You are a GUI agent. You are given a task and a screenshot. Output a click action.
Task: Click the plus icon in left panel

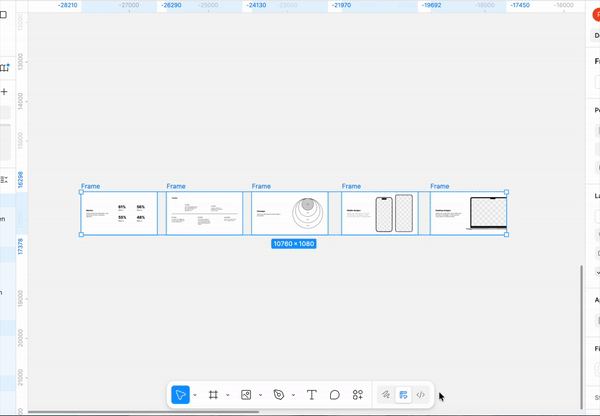4,92
